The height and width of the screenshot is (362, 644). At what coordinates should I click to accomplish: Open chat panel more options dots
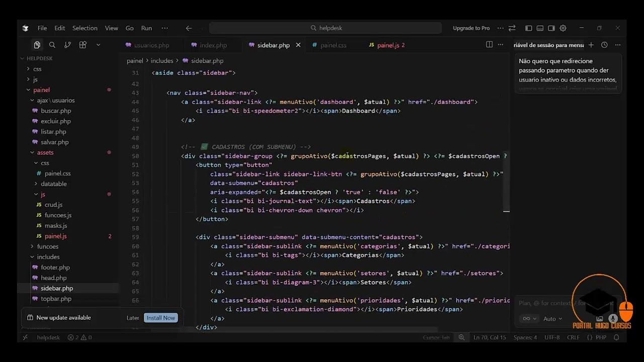point(618,45)
